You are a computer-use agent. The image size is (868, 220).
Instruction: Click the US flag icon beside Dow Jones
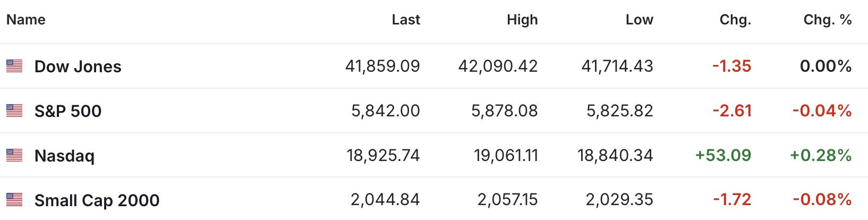coord(14,66)
